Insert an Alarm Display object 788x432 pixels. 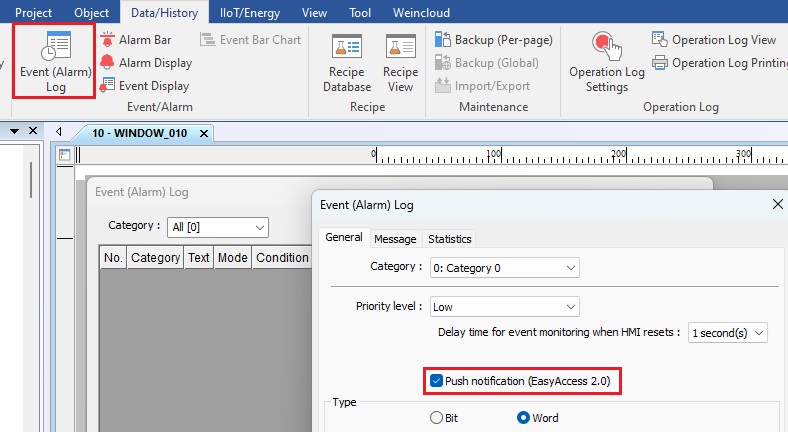146,63
